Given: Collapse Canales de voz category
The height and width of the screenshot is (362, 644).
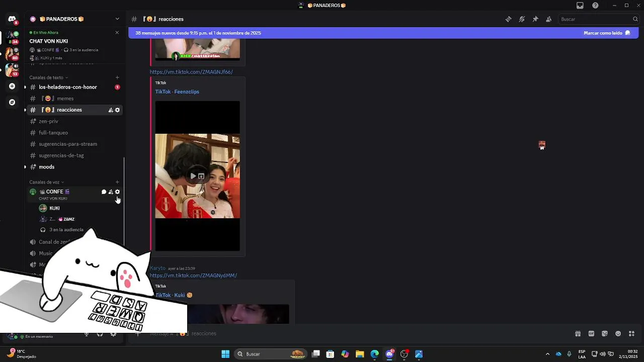Looking at the screenshot, I should tap(46, 182).
